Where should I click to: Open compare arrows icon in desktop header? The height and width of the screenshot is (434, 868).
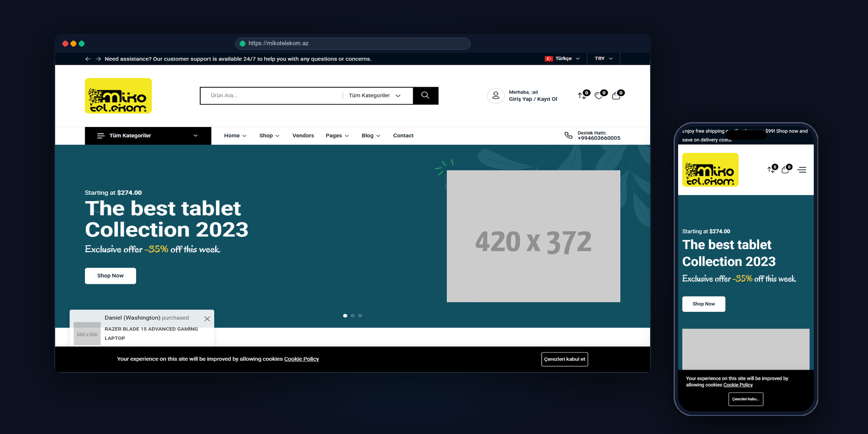tap(581, 95)
